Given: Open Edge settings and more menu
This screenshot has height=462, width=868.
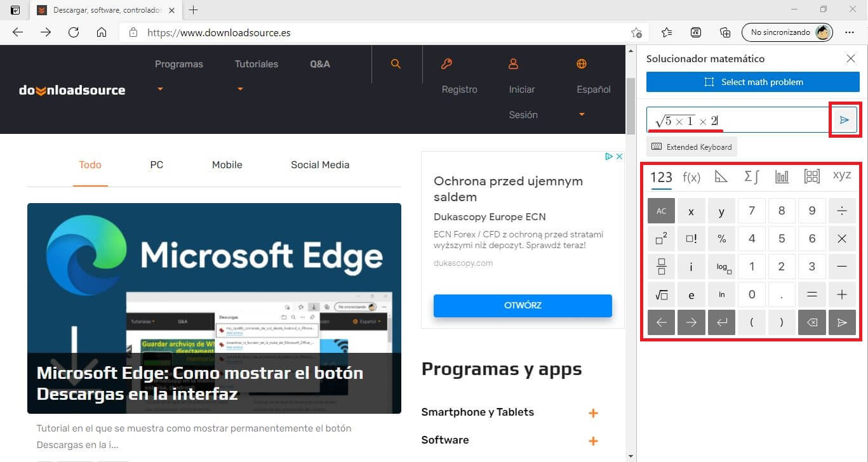Looking at the screenshot, I should click(850, 32).
